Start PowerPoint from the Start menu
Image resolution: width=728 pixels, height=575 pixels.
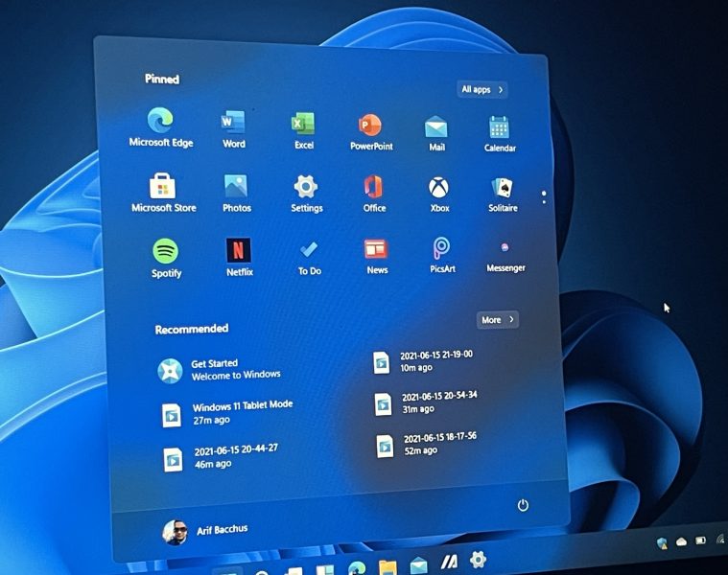click(x=371, y=132)
